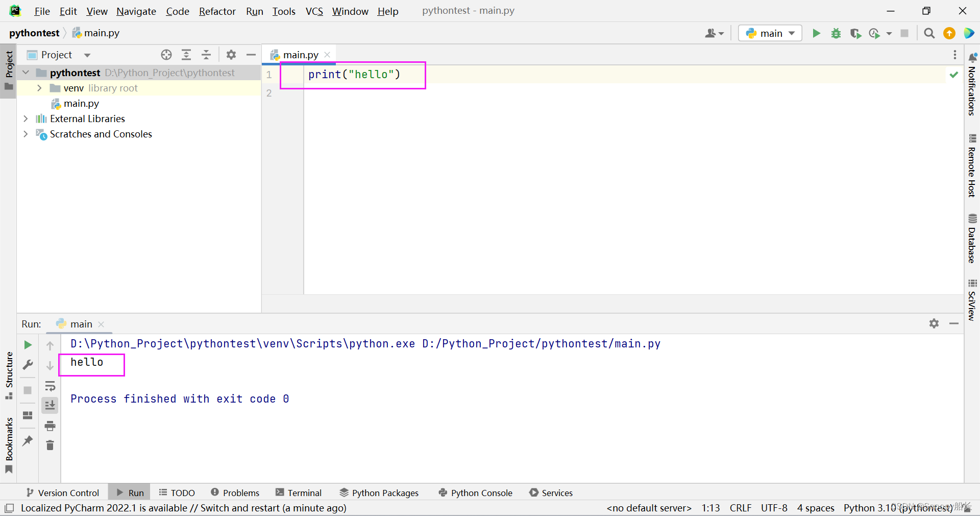Expand the venv library root folder
This screenshot has height=516, width=980.
(x=39, y=88)
